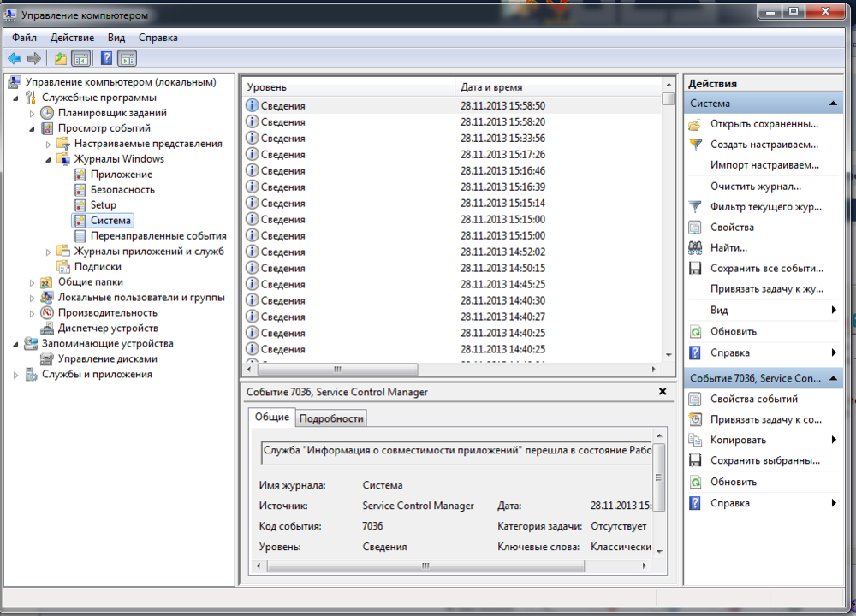The width and height of the screenshot is (856, 616).
Task: Open the Файл menu
Action: (25, 38)
